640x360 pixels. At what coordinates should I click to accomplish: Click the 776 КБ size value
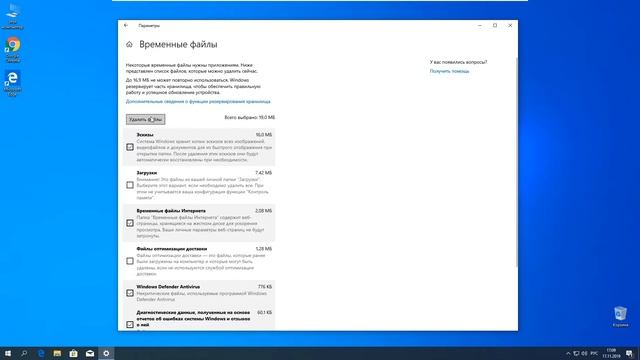click(x=265, y=287)
